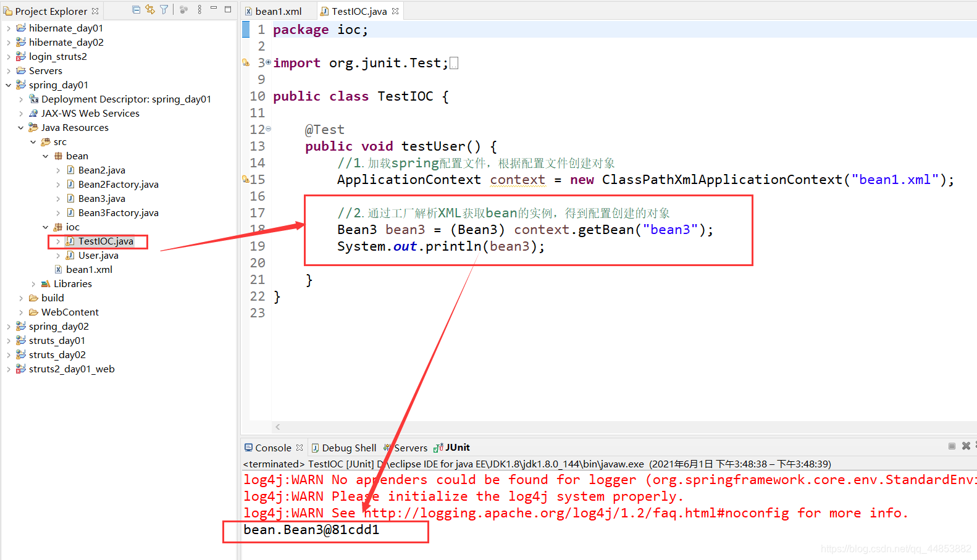Click the struts2_day01_web project icon
This screenshot has width=977, height=560.
click(x=21, y=369)
